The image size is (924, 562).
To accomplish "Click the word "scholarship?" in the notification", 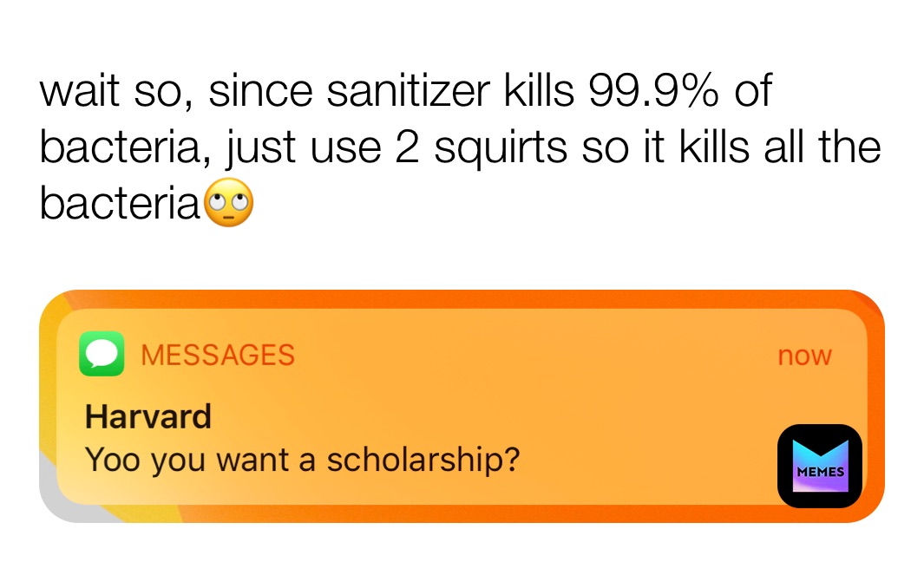I will (x=423, y=460).
